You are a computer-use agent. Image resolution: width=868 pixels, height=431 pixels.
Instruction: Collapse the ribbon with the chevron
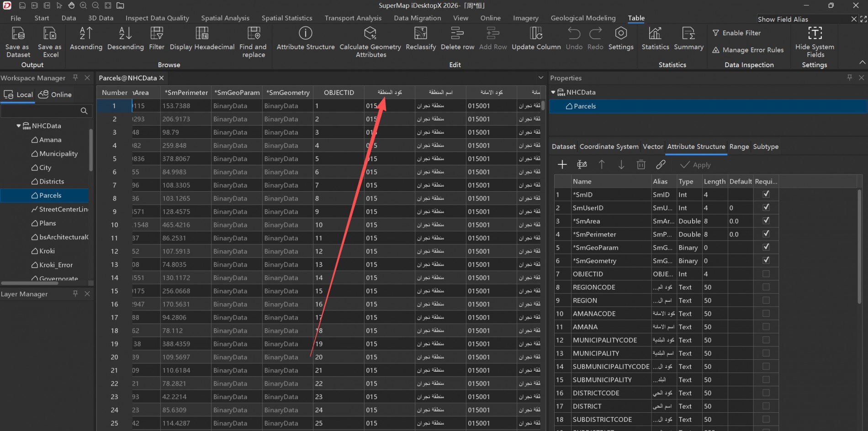pyautogui.click(x=862, y=63)
